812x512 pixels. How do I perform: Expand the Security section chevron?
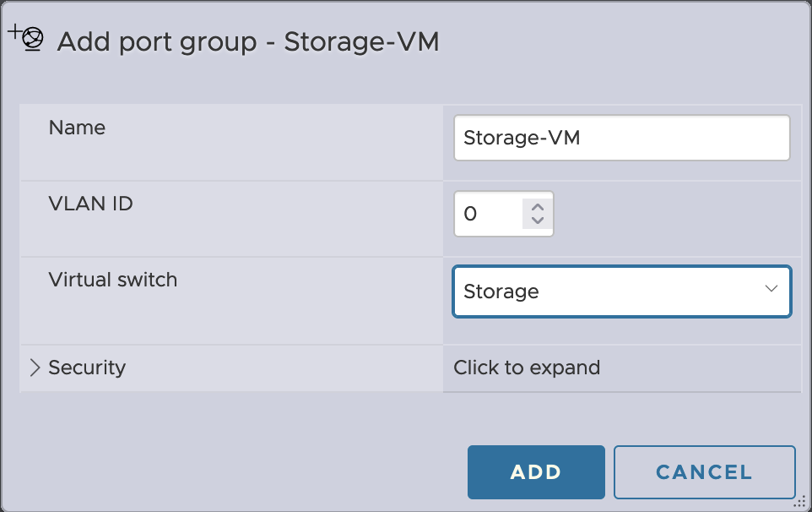tap(35, 368)
